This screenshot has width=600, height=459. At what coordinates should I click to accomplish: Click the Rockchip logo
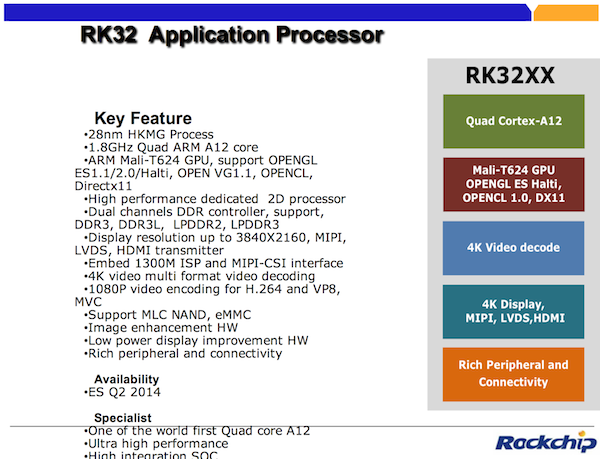[x=546, y=441]
